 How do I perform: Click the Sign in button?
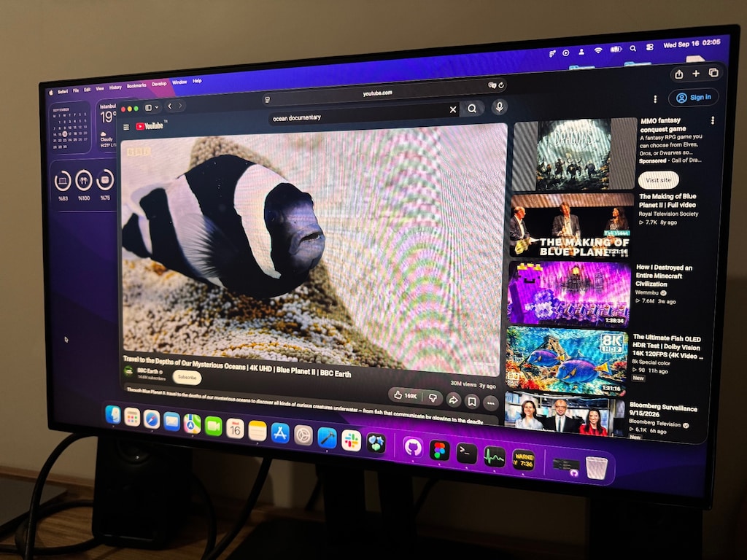[x=693, y=97]
